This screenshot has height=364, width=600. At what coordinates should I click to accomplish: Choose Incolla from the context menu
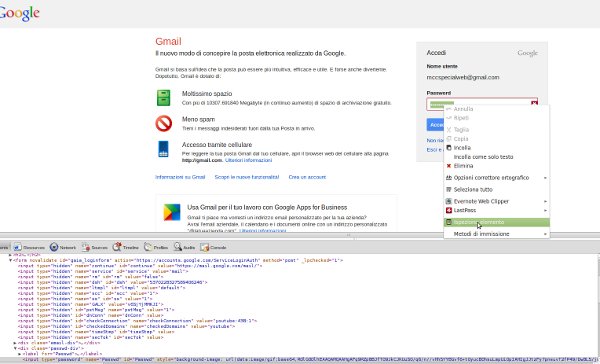497,148
